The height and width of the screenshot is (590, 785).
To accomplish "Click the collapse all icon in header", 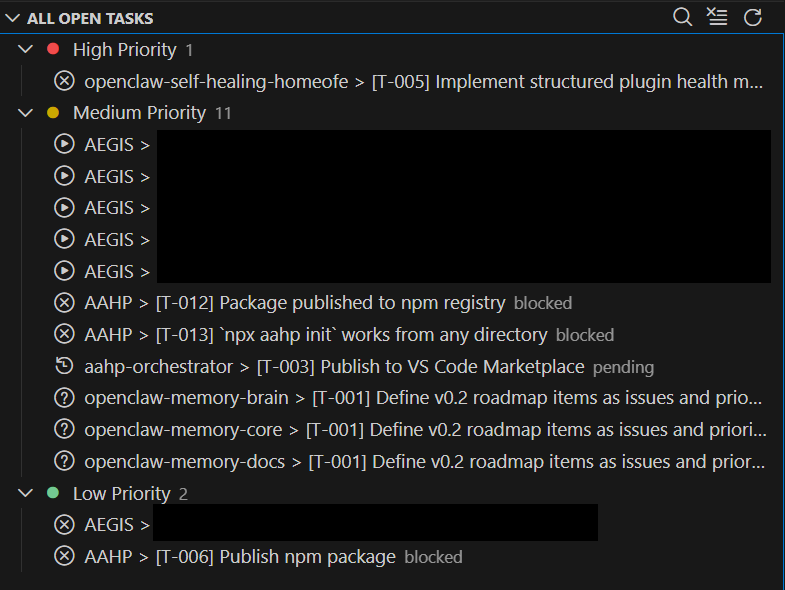I will (x=716, y=17).
